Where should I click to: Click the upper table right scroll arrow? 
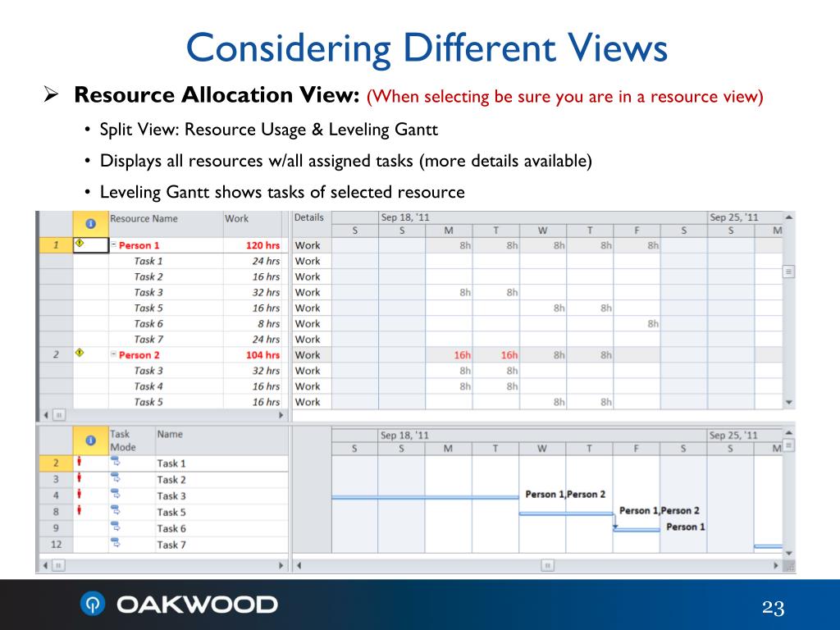281,415
